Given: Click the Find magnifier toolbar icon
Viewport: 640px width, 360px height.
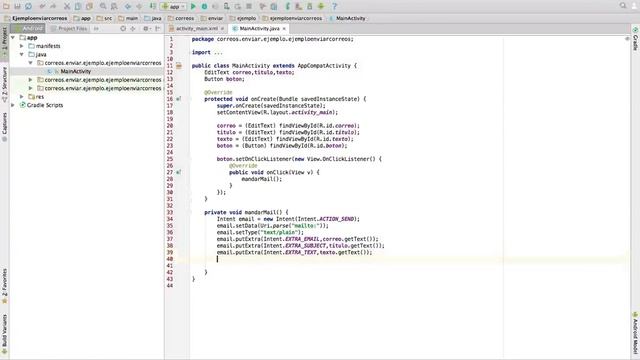Looking at the screenshot, I should tap(103, 6).
